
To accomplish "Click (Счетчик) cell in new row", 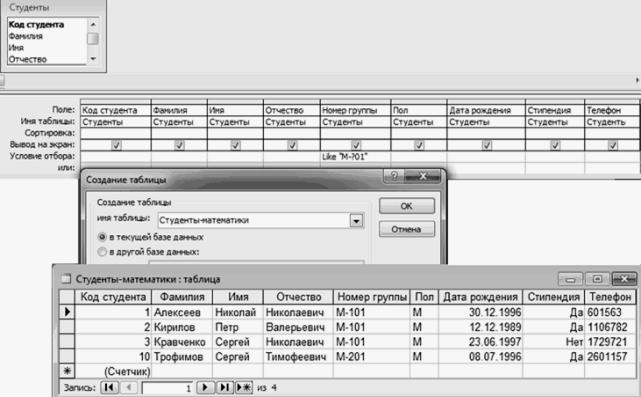I will click(x=113, y=371).
